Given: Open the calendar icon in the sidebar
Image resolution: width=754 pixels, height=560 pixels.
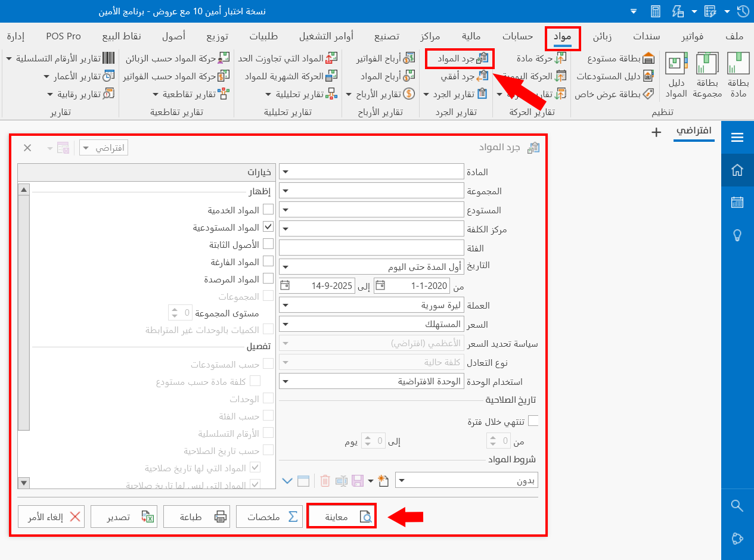Looking at the screenshot, I should pyautogui.click(x=737, y=201).
